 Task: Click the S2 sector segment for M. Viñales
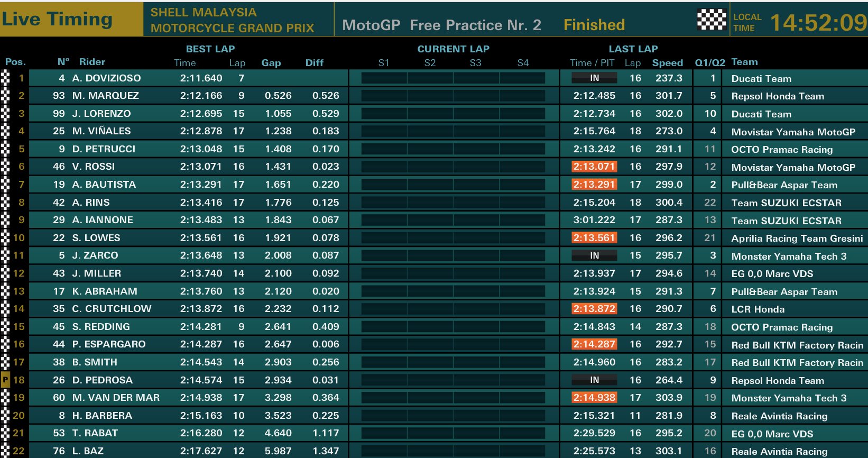pos(430,131)
